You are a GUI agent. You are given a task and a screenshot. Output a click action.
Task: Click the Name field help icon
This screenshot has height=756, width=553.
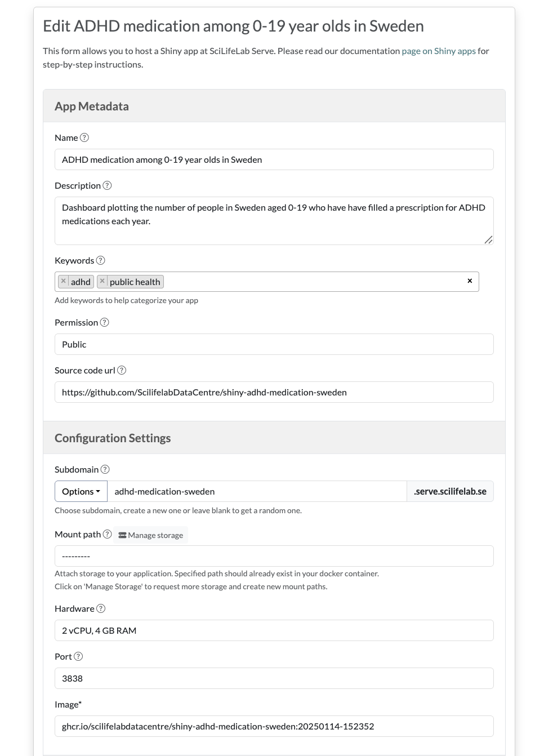84,137
